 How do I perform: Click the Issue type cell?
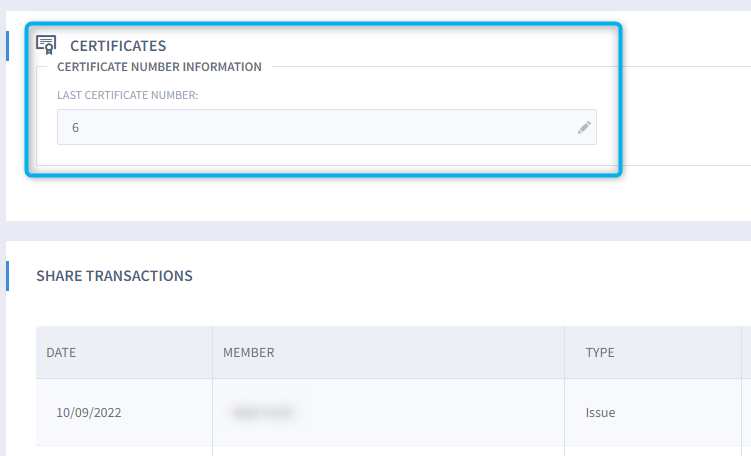click(600, 412)
